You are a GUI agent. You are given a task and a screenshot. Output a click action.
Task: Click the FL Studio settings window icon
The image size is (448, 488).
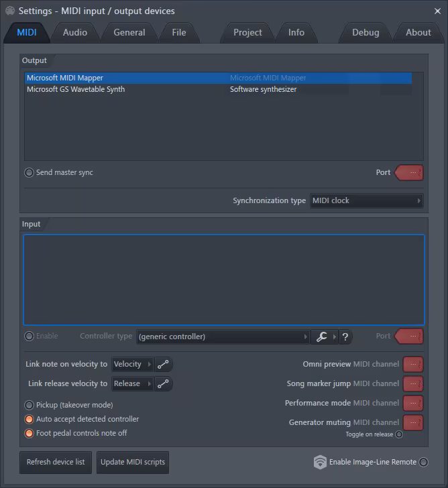tap(10, 11)
